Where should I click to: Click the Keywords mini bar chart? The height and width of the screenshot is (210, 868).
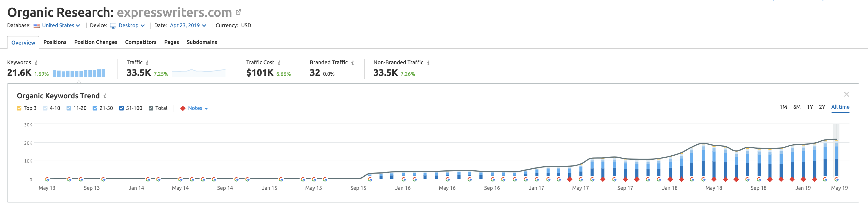click(x=79, y=73)
